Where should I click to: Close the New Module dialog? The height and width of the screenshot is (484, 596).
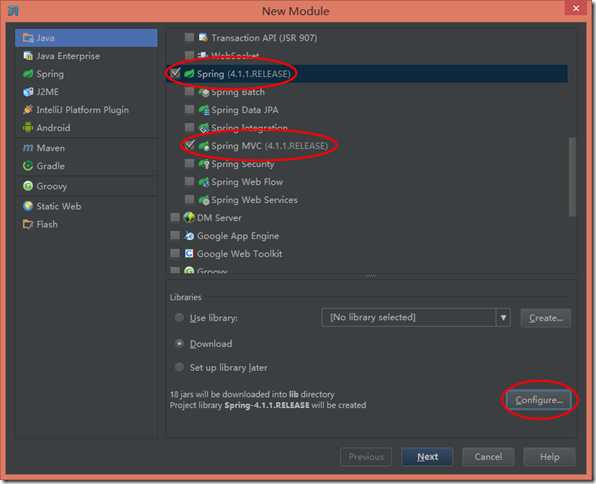click(576, 8)
